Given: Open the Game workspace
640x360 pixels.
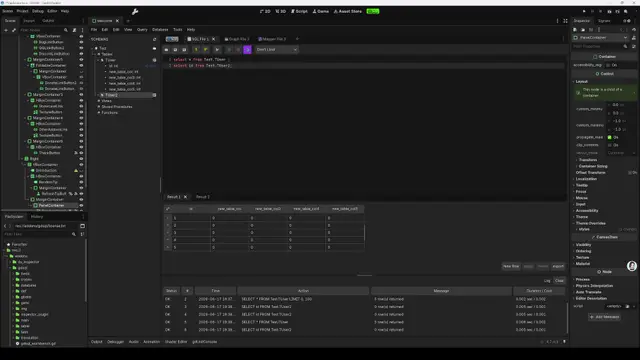Looking at the screenshot, I should (321, 11).
